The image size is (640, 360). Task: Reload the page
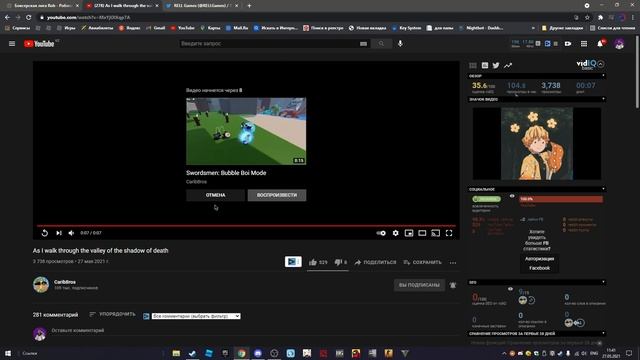coord(29,18)
